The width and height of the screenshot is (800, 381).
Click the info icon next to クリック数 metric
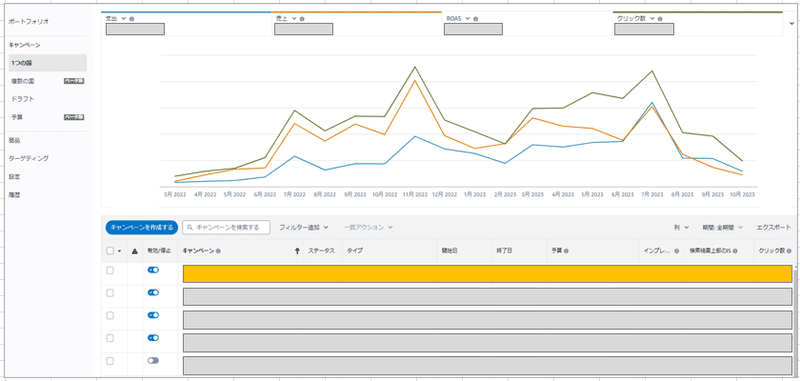point(660,19)
